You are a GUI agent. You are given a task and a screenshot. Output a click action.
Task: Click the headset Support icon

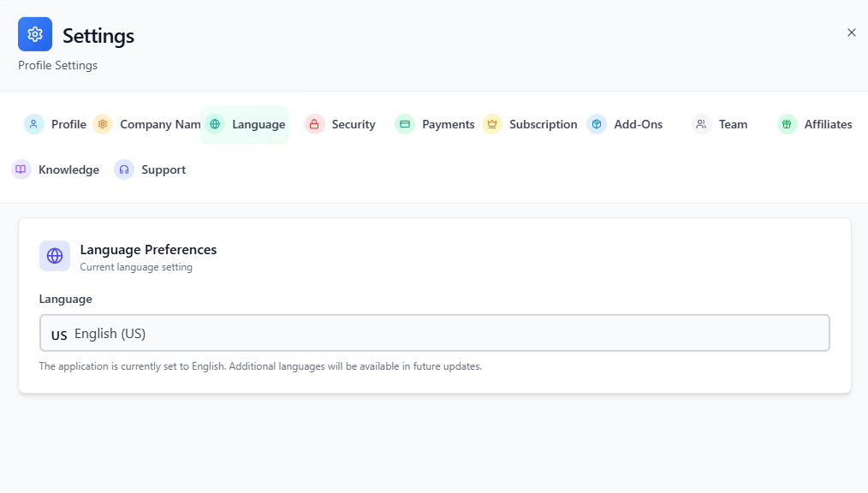click(x=124, y=169)
